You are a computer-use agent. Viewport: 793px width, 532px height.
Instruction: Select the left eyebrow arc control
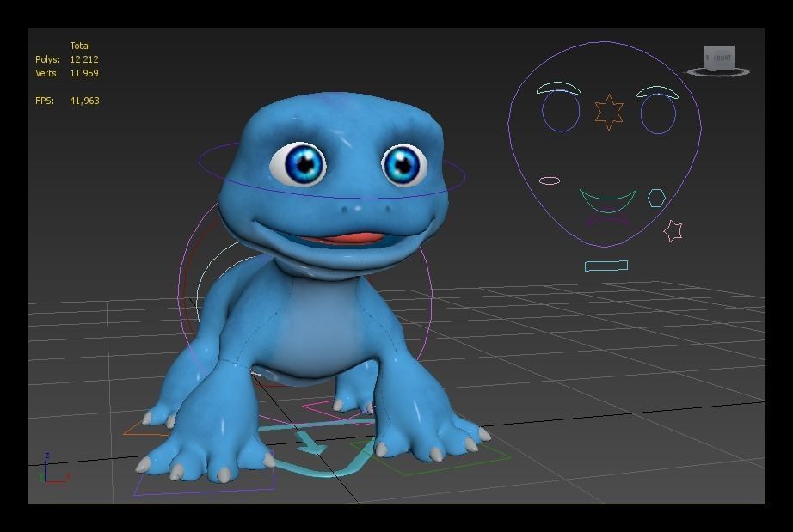[558, 88]
